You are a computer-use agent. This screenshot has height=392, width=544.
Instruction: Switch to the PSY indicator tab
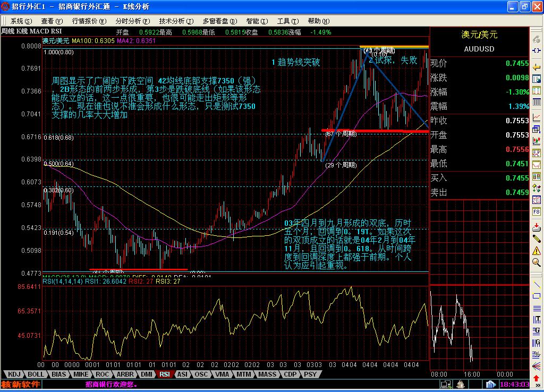[x=310, y=374]
